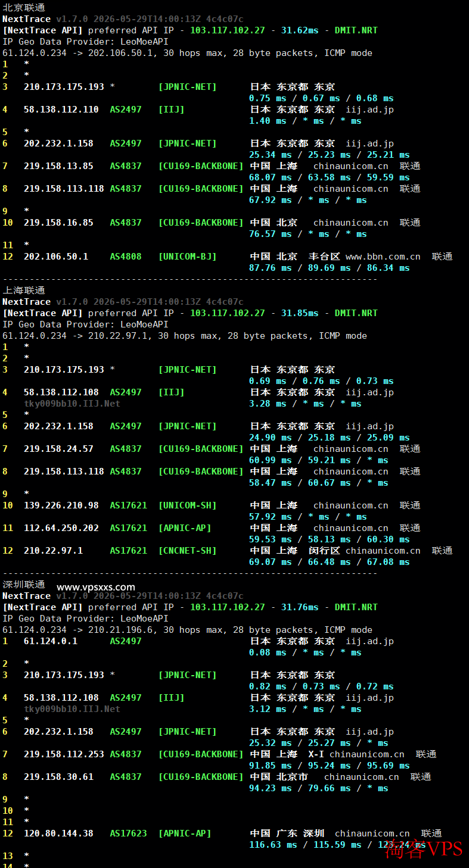This screenshot has height=868, width=469.
Task: Select latency 24.90 ms / 25.18 ms / 25.09 ms
Action: pos(330,438)
